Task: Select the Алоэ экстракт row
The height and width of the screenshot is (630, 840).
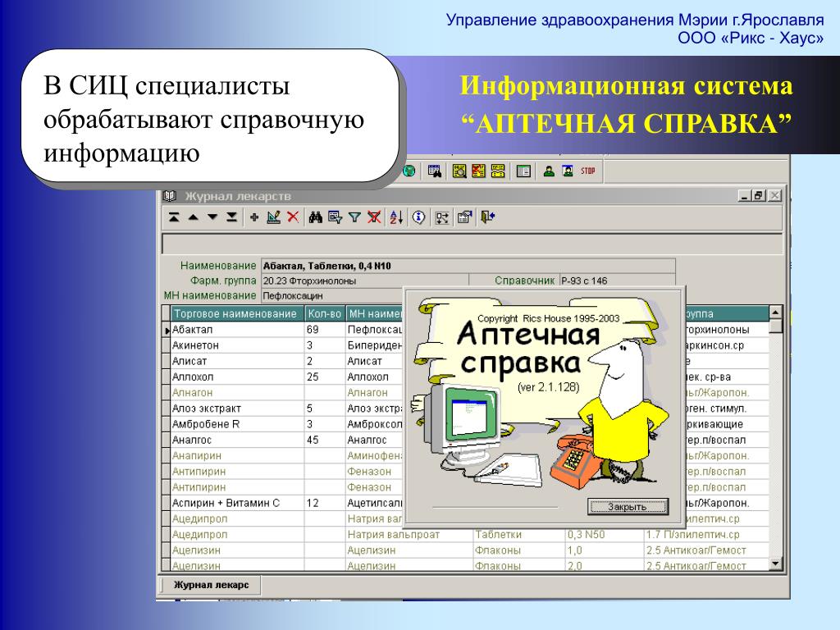Action: click(284, 409)
